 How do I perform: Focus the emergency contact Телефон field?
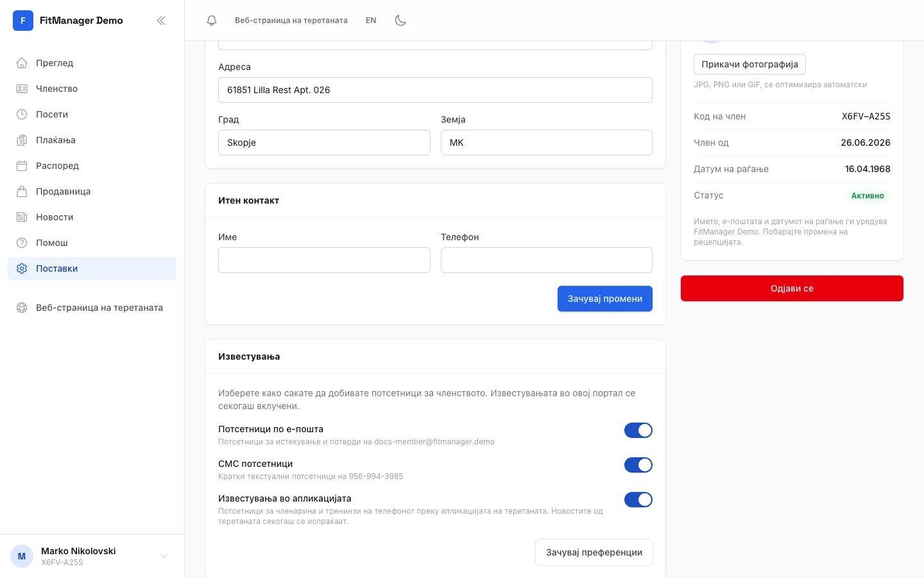(x=547, y=260)
